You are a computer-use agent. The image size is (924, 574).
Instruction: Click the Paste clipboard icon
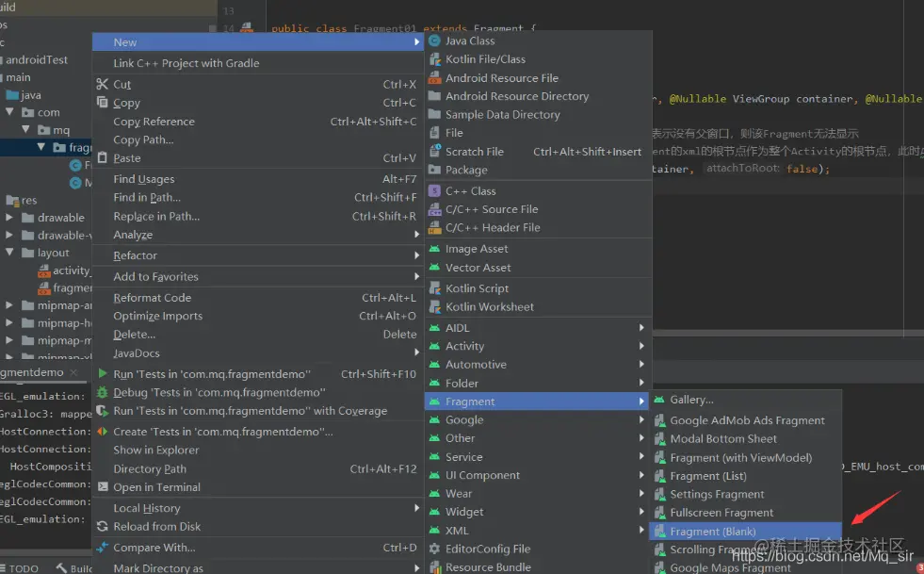tap(103, 158)
